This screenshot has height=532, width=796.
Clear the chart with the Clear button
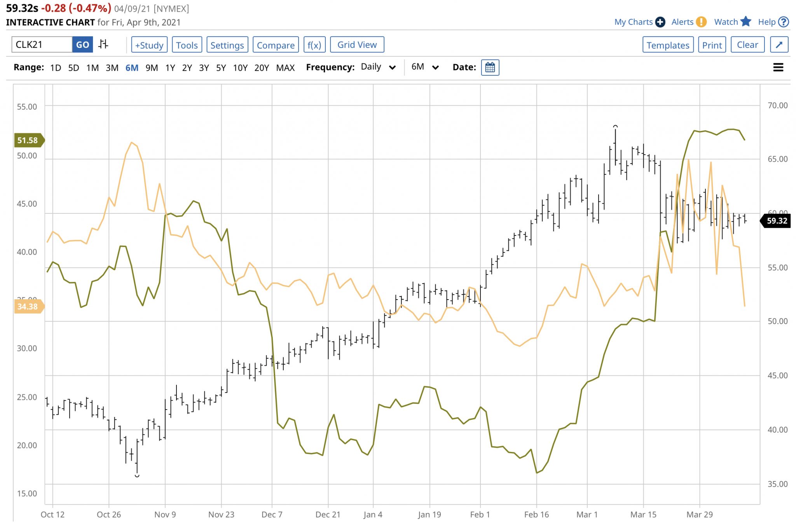point(747,44)
